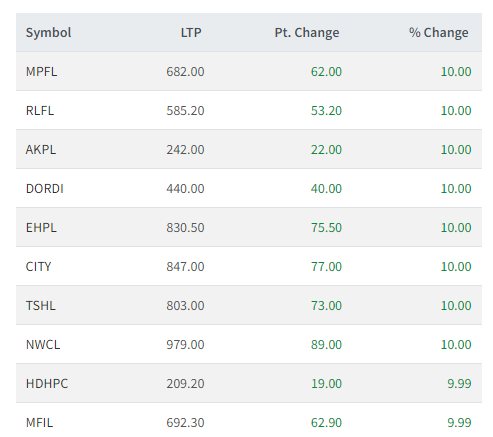Sort by the LTP column header
The height and width of the screenshot is (437, 493).
click(191, 33)
